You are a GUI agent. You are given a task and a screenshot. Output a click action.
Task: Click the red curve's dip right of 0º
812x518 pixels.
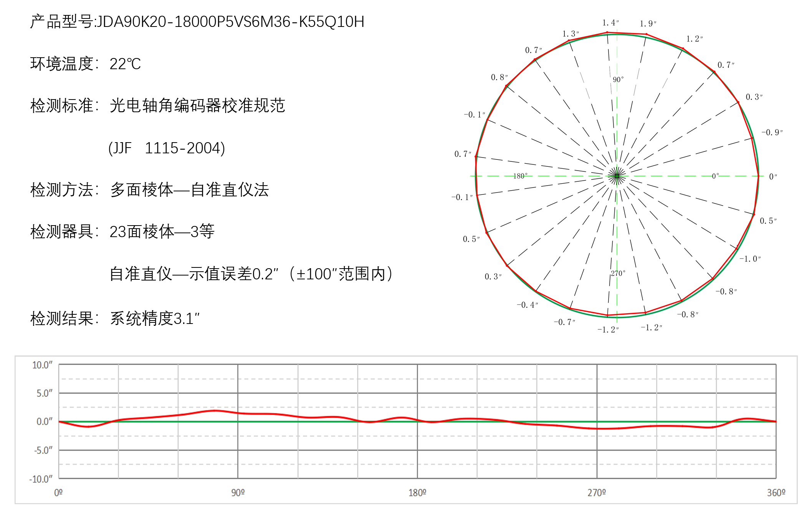(x=88, y=427)
